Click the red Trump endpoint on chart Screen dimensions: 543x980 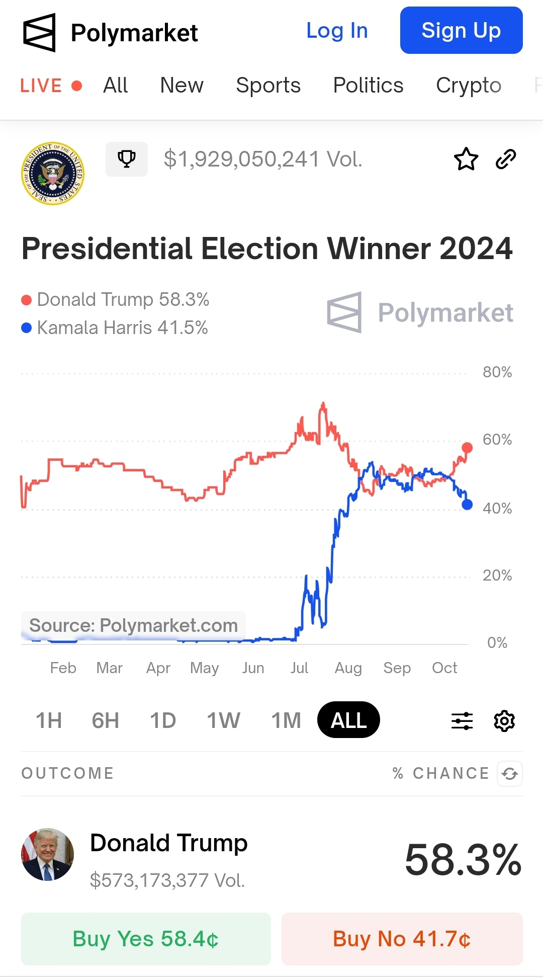[x=467, y=448]
